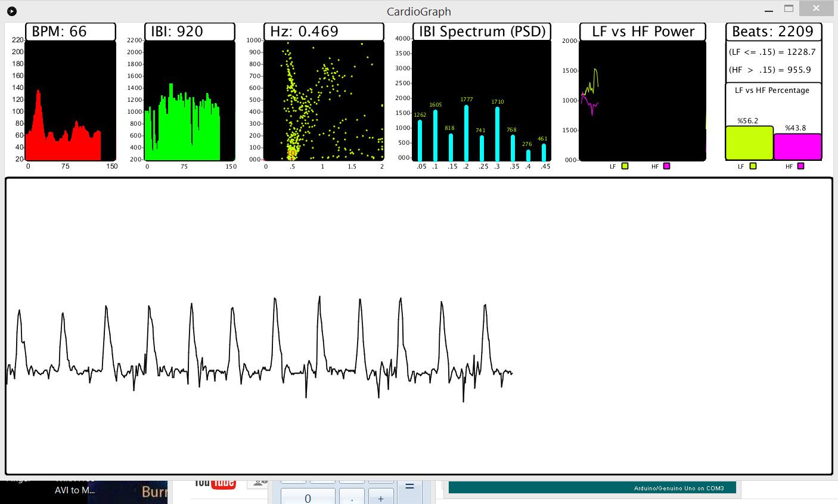The width and height of the screenshot is (838, 504).
Task: Select the BPM: 66 panel header
Action: point(70,31)
